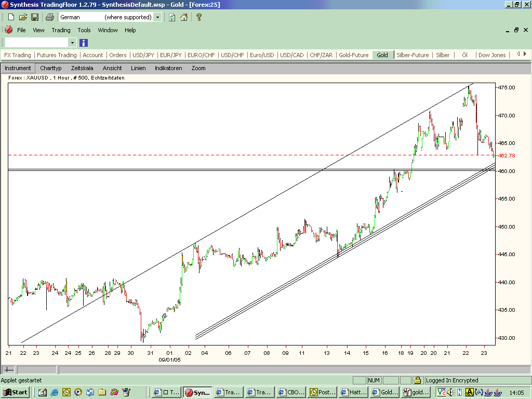Click the Charttyp button
This screenshot has width=532, height=399.
coord(51,68)
